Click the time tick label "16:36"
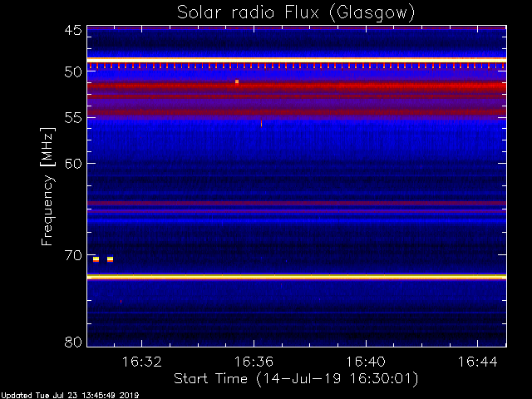The height and width of the screenshot is (399, 532). (x=254, y=362)
